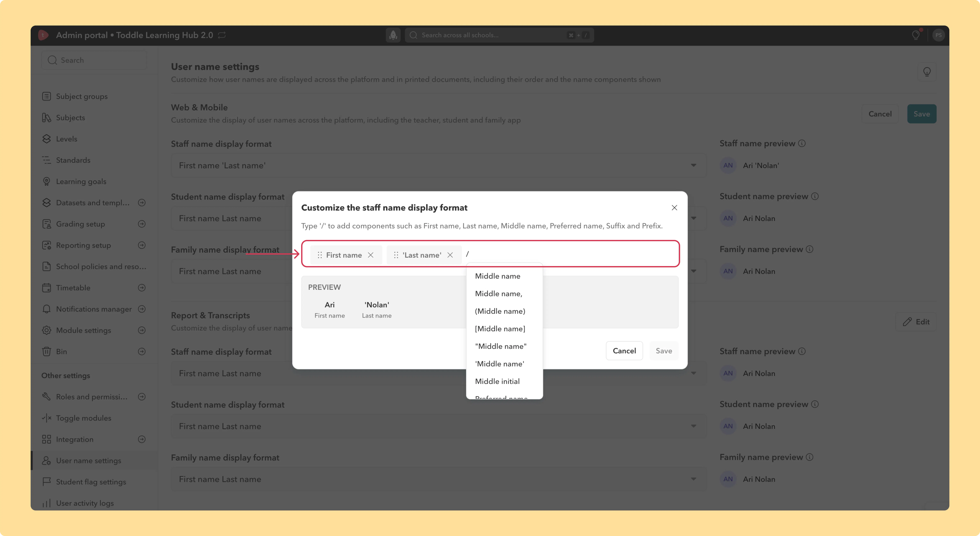Expand the Integration section arrow
The width and height of the screenshot is (980, 536).
tap(141, 439)
